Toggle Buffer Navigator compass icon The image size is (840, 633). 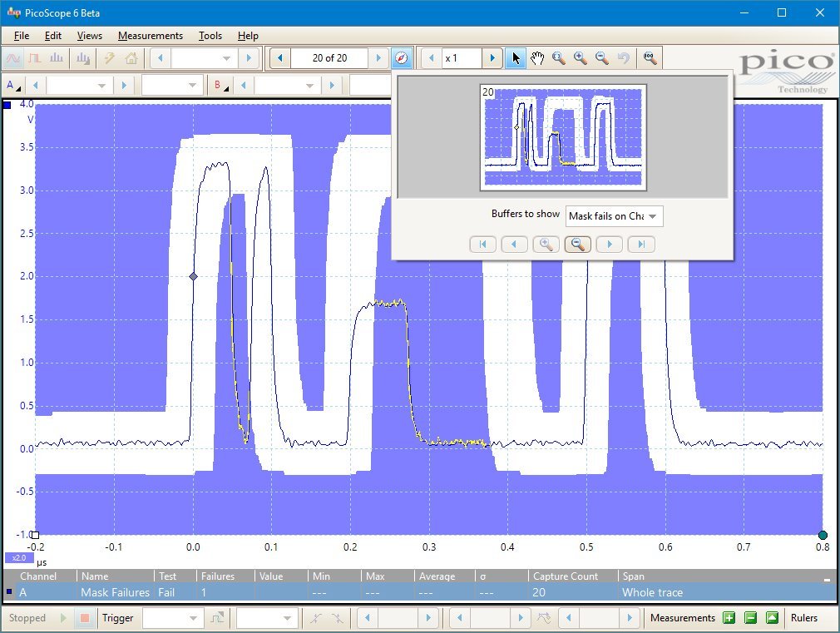[x=401, y=58]
